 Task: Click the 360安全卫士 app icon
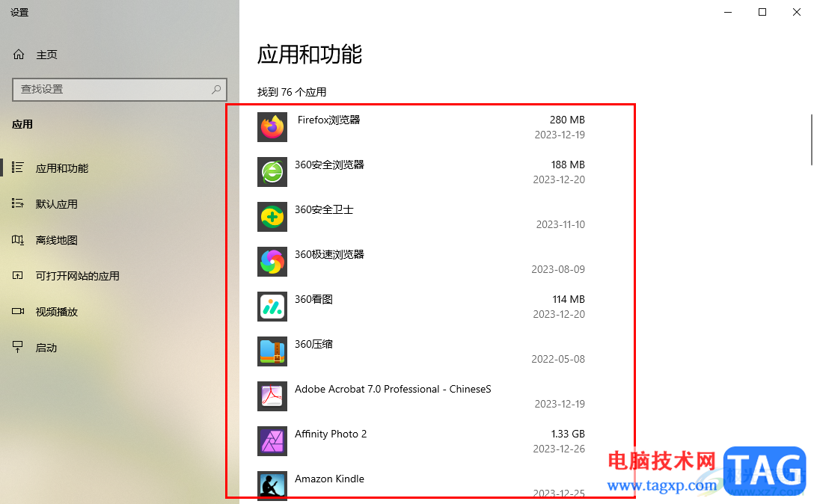pos(272,217)
